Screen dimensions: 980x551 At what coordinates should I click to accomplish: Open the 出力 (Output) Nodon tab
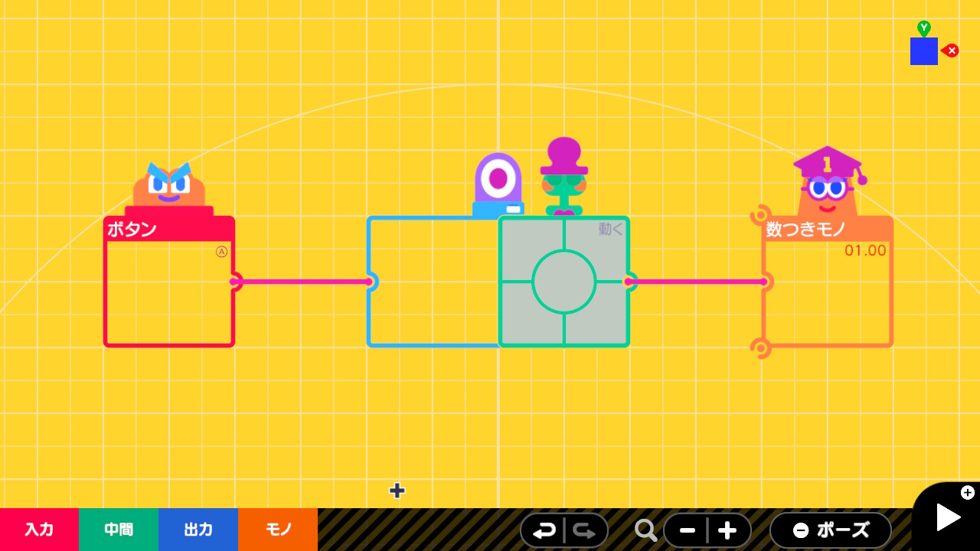click(198, 530)
